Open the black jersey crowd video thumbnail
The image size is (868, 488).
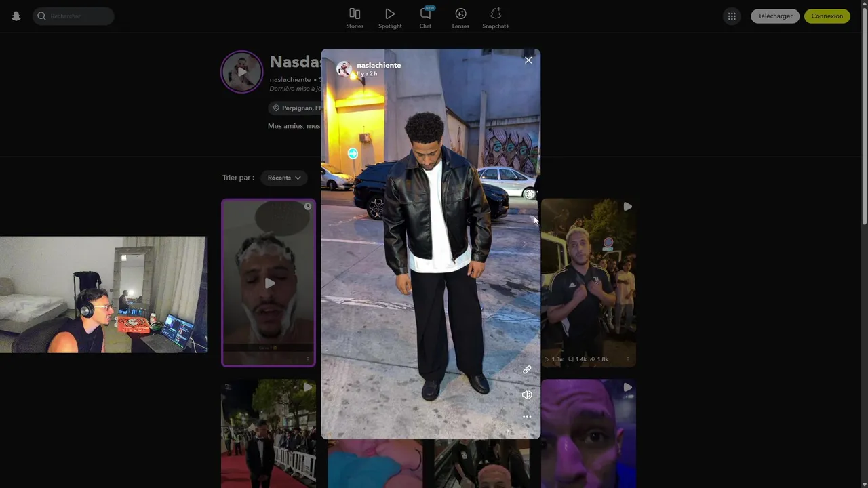[589, 283]
